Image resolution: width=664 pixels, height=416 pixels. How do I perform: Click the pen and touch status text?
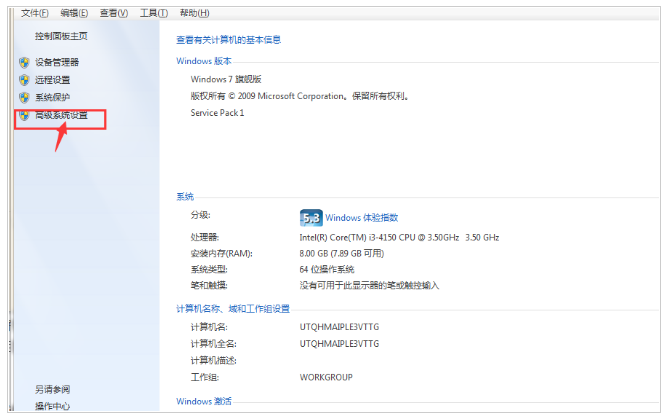point(369,286)
